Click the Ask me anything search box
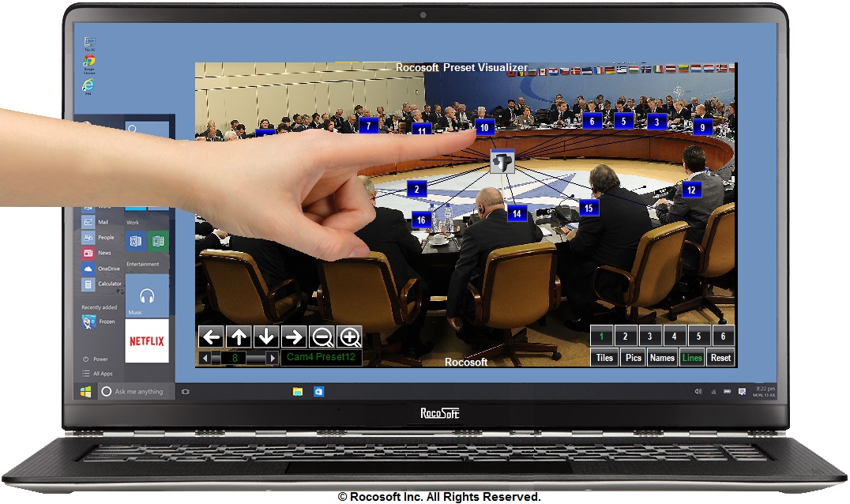This screenshot has height=504, width=850. pos(136,391)
